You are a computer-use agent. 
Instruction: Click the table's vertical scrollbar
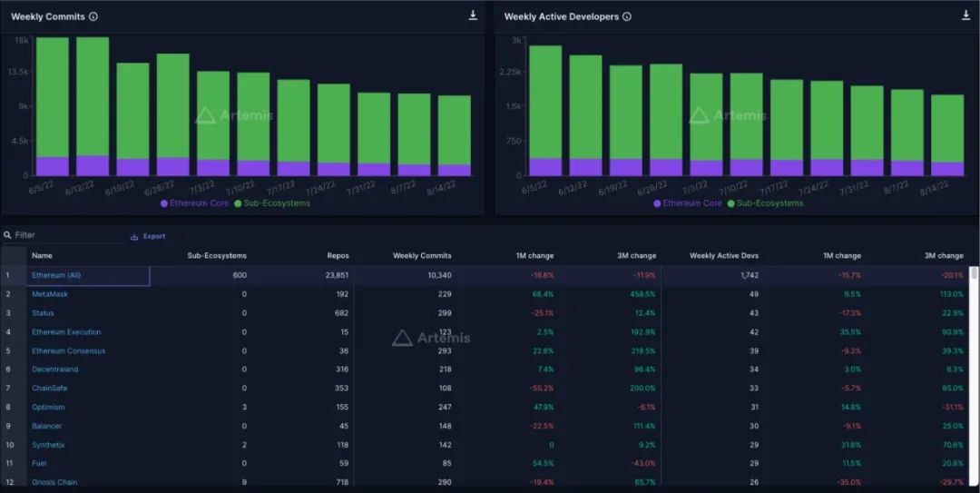pos(975,272)
